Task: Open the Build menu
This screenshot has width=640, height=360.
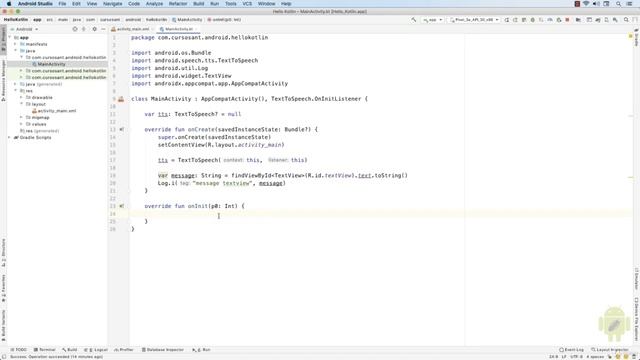Action: (199, 4)
